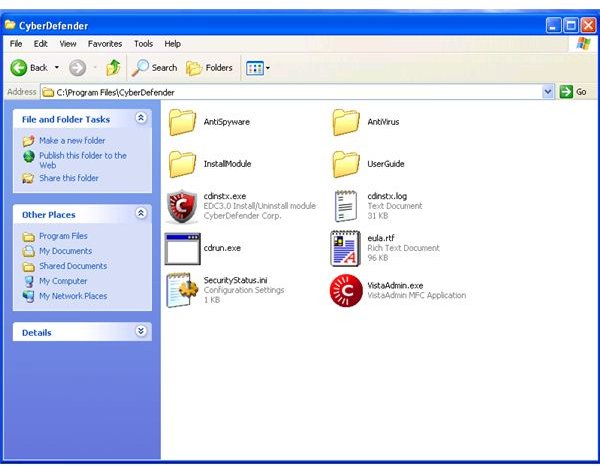Collapse the Other Places panel
Image resolution: width=600 pixels, height=466 pixels.
pos(141,213)
